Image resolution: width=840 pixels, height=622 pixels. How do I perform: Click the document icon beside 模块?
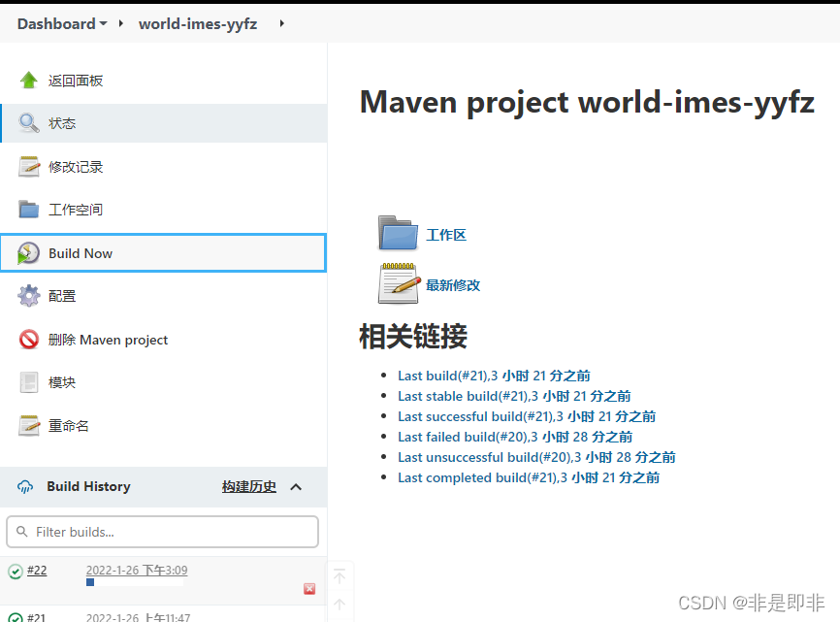28,382
